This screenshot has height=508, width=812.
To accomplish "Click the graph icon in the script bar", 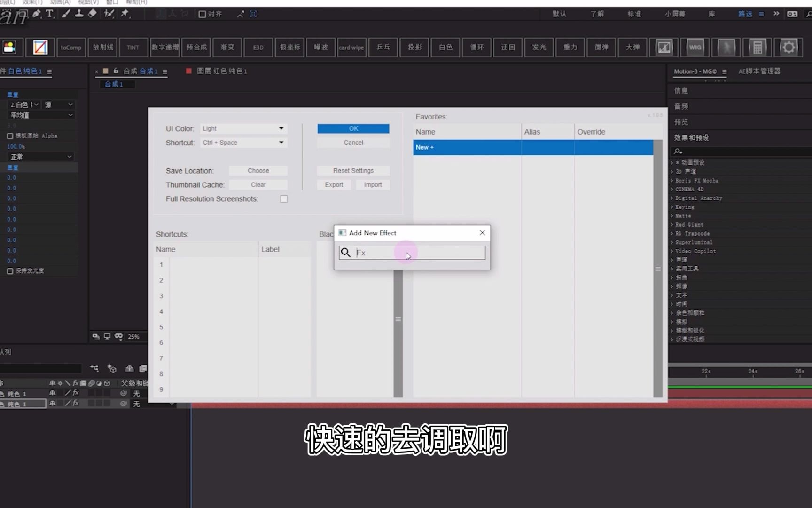I will pos(664,47).
